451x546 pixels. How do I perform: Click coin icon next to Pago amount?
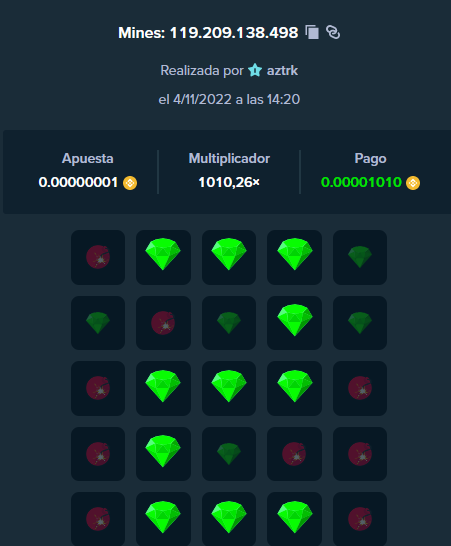point(413,183)
